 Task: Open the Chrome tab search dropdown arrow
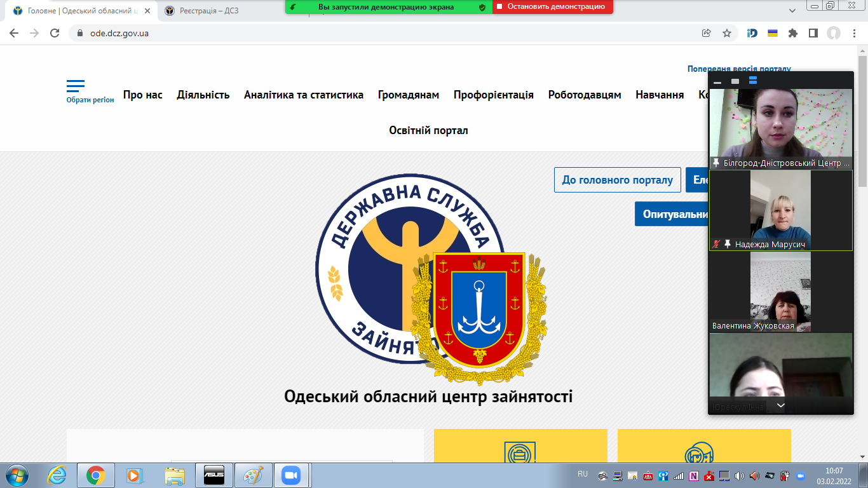click(x=792, y=11)
